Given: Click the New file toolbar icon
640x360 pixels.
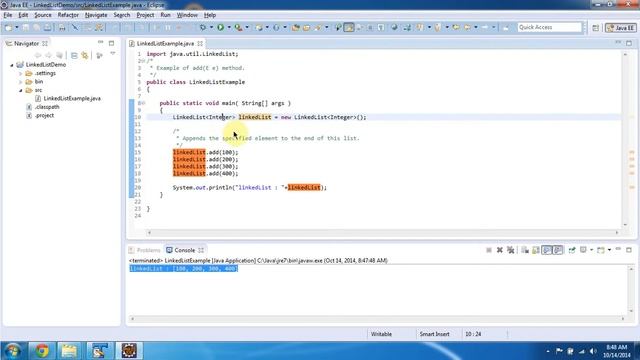Looking at the screenshot, I should click(8, 27).
